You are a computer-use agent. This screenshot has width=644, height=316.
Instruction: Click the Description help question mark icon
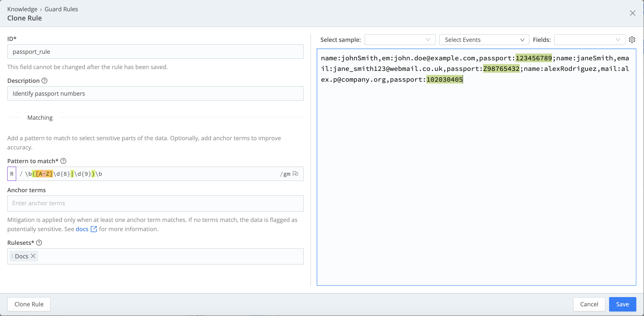tap(44, 81)
